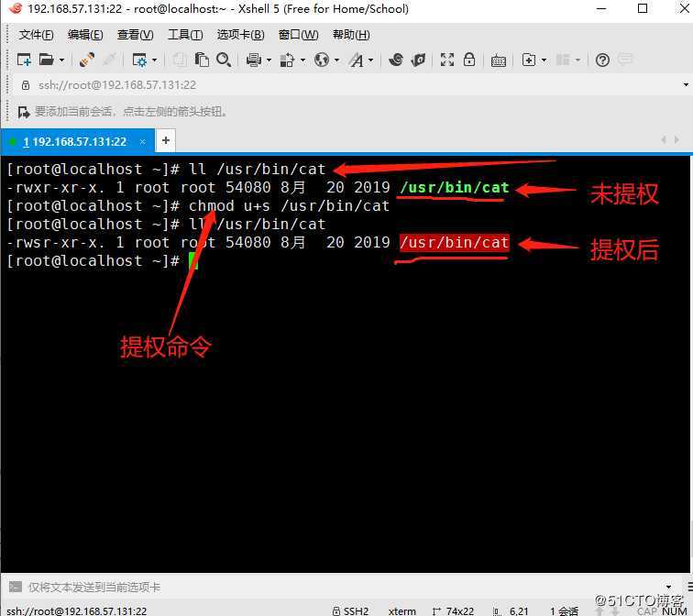Click the 6,21 cursor position indicator

pyautogui.click(x=511, y=610)
